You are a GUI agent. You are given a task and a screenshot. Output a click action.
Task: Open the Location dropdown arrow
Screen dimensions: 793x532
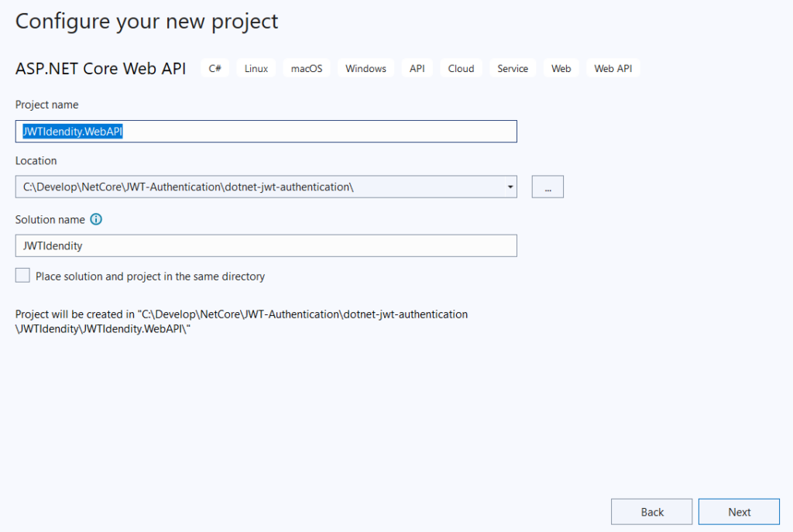pyautogui.click(x=510, y=187)
